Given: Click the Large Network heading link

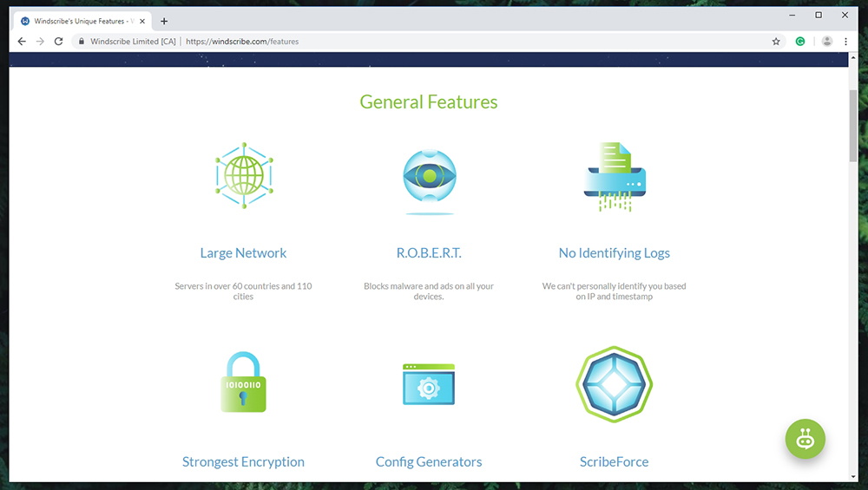Looking at the screenshot, I should click(x=244, y=252).
